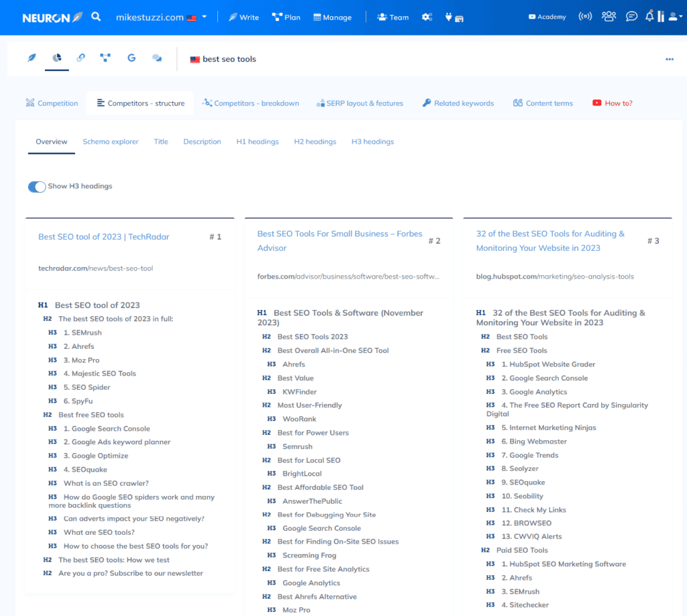Open notifications via the bell icon

[649, 15]
